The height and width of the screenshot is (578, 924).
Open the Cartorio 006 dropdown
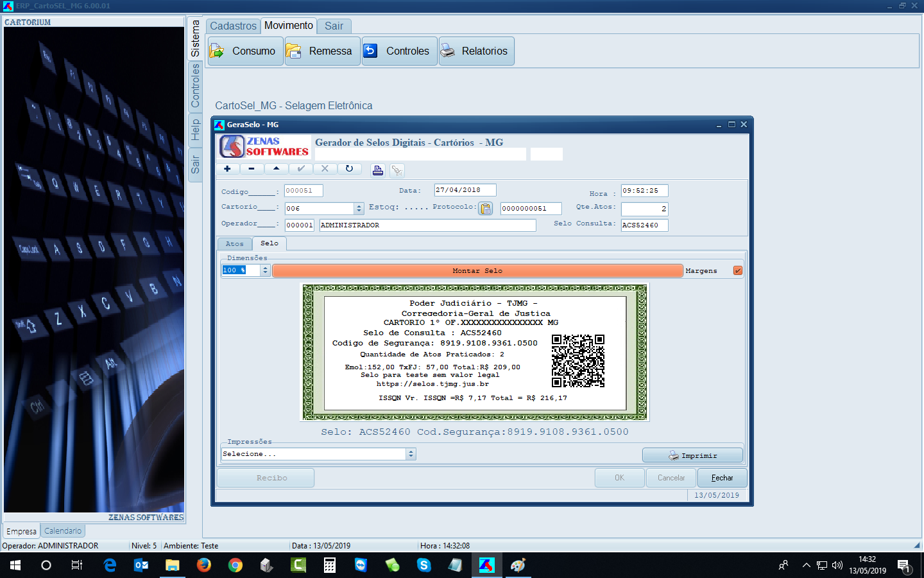point(359,209)
